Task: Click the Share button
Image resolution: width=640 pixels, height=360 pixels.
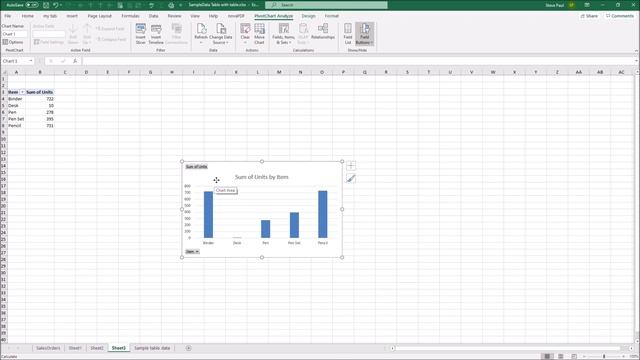Action: coord(589,16)
